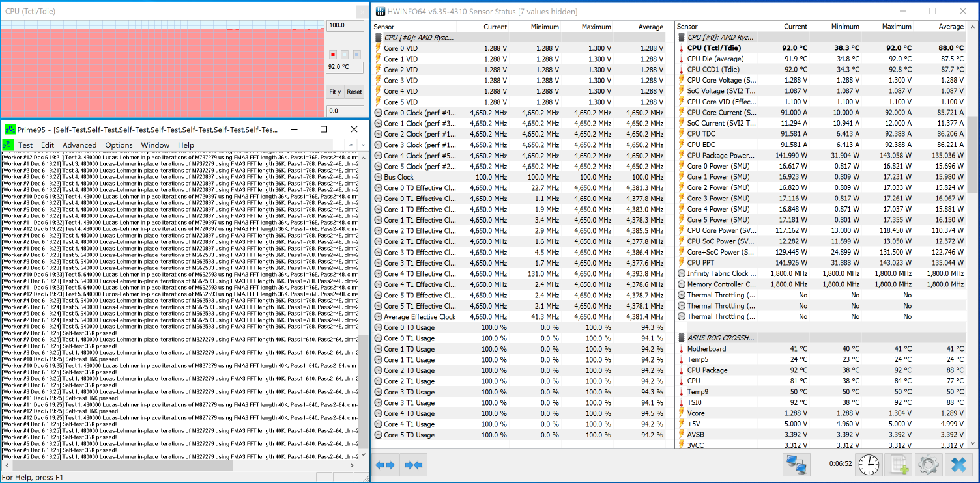Expand HWiNFO sensor columns with outward arrows button
Image resolution: width=980 pixels, height=483 pixels.
(x=385, y=465)
